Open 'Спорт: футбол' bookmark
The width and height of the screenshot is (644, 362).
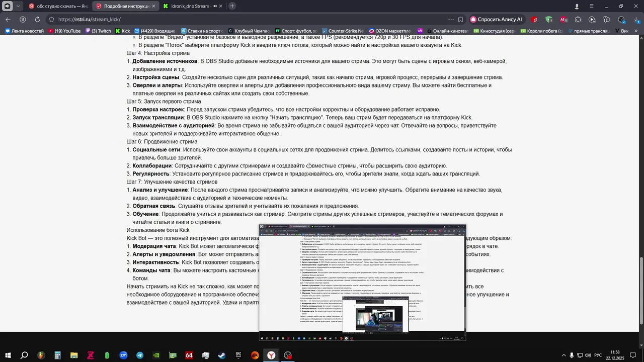coord(296,31)
